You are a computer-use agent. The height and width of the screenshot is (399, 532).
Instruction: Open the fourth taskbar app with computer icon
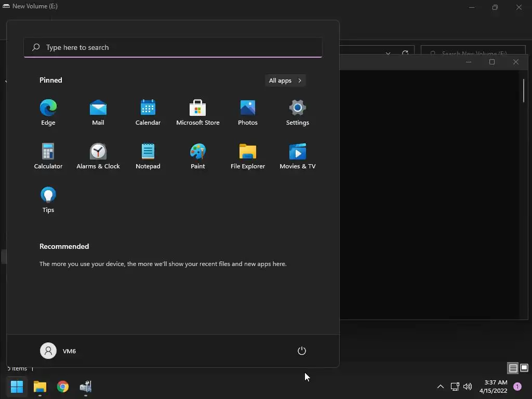pos(86,387)
